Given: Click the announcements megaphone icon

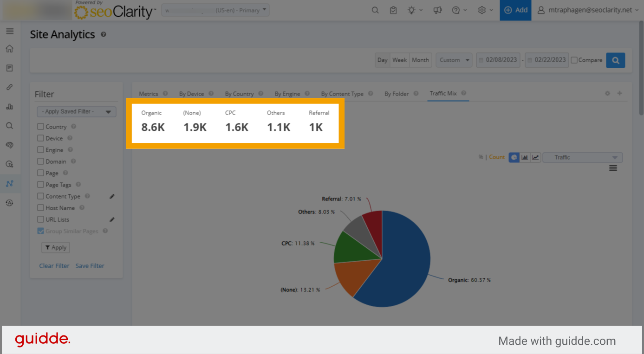Looking at the screenshot, I should click(x=437, y=9).
